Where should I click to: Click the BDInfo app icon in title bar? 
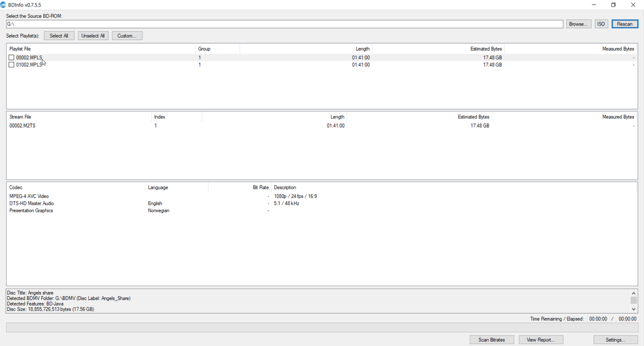coord(4,5)
